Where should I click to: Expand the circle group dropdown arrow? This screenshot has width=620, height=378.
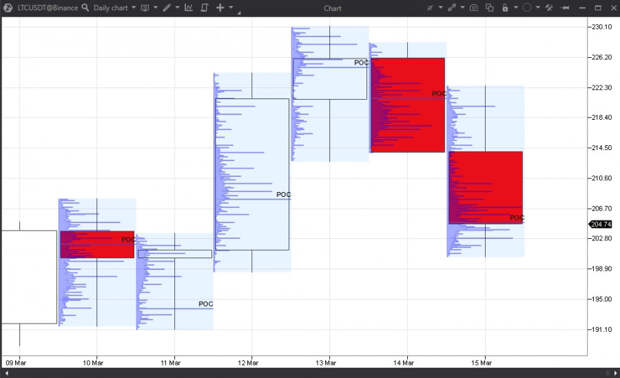click(537, 8)
